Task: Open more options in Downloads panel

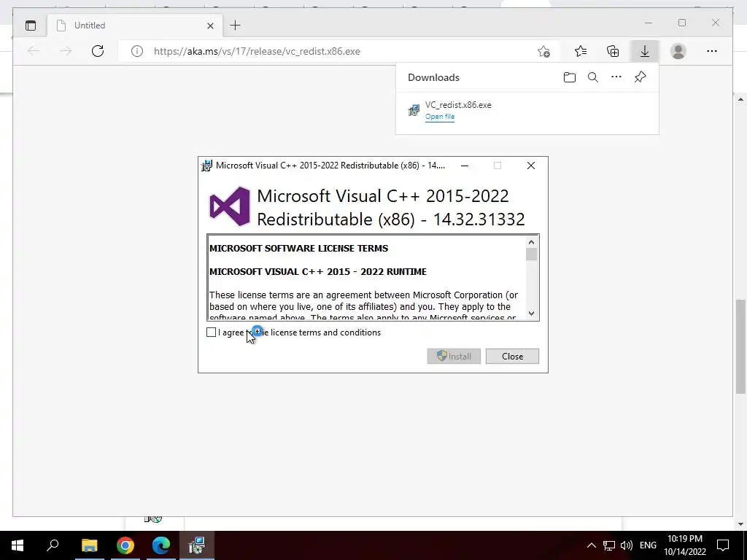Action: click(x=616, y=77)
